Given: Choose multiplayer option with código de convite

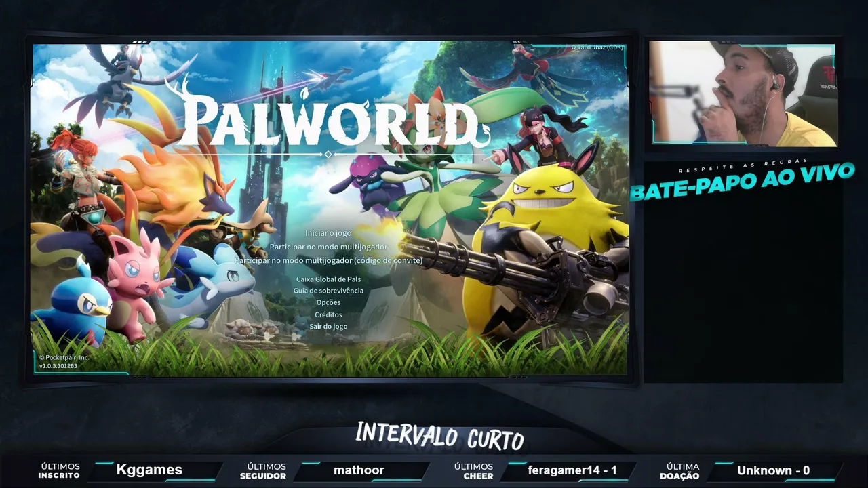Looking at the screenshot, I should pyautogui.click(x=328, y=260).
